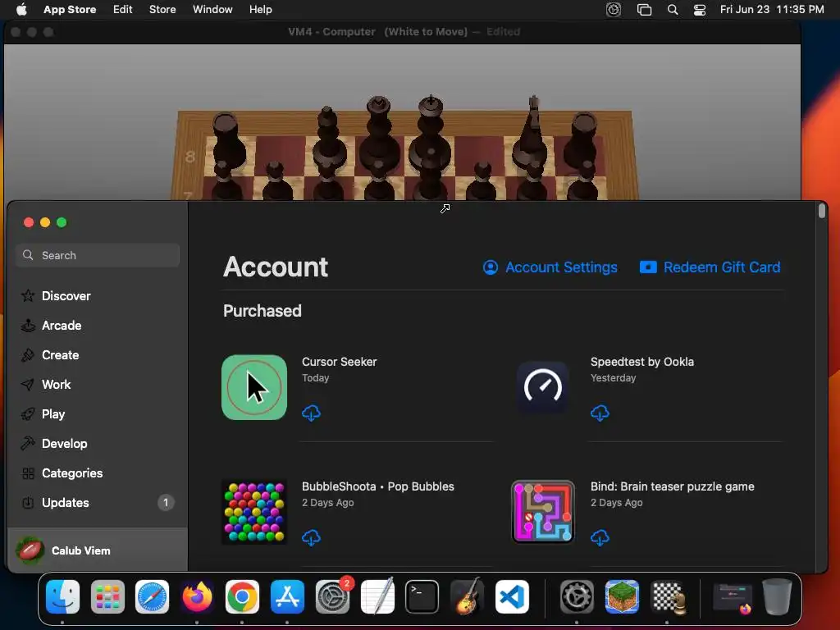
Task: Open the Help menu
Action: [x=260, y=9]
